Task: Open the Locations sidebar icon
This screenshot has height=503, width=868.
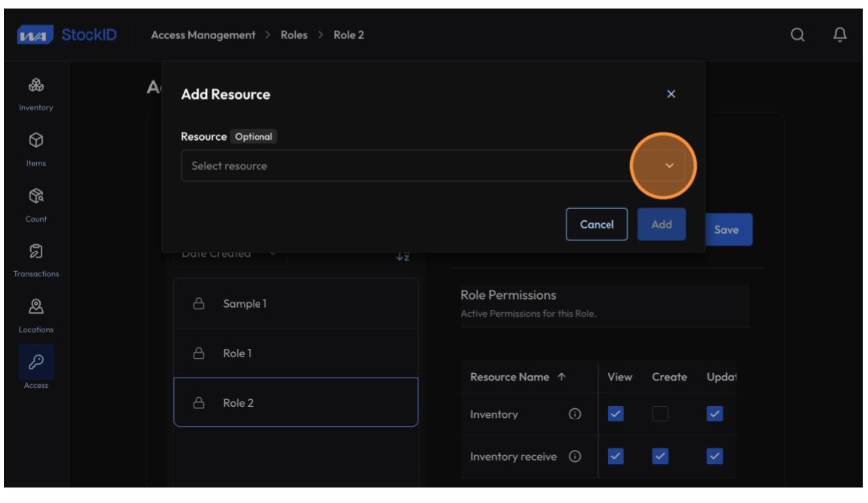Action: [36, 306]
